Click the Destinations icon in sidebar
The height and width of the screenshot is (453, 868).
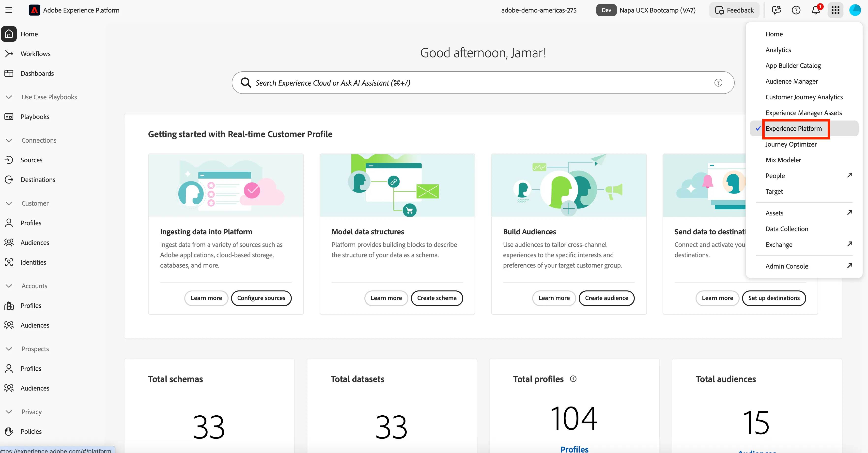(x=9, y=180)
